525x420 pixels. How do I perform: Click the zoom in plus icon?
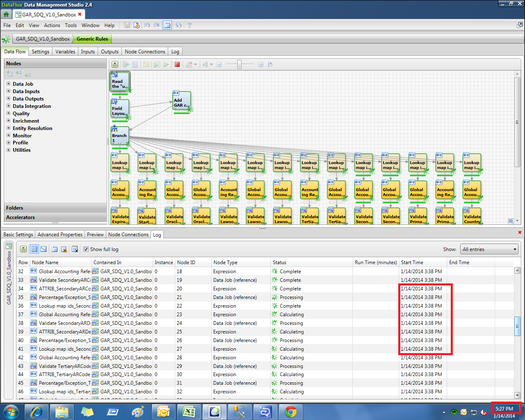tap(260, 64)
